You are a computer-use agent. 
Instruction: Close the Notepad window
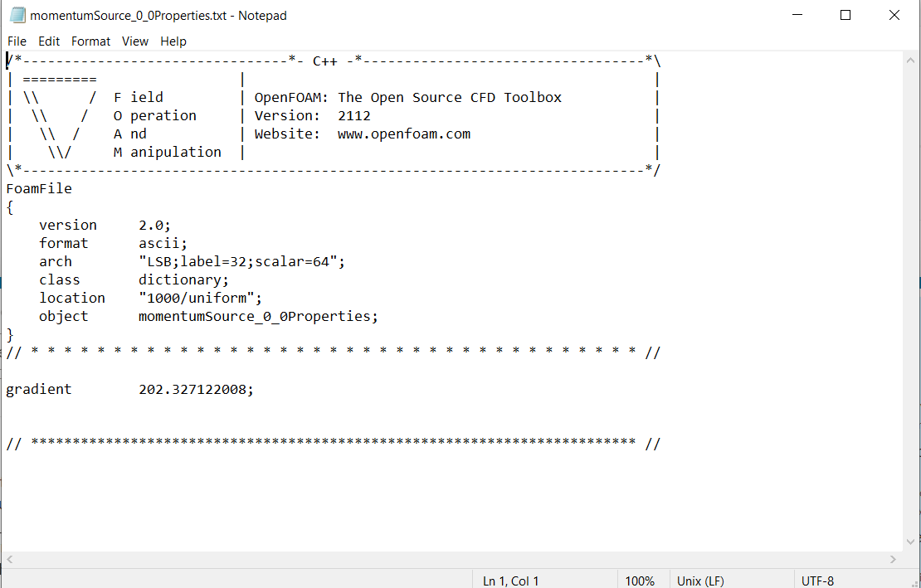[894, 15]
